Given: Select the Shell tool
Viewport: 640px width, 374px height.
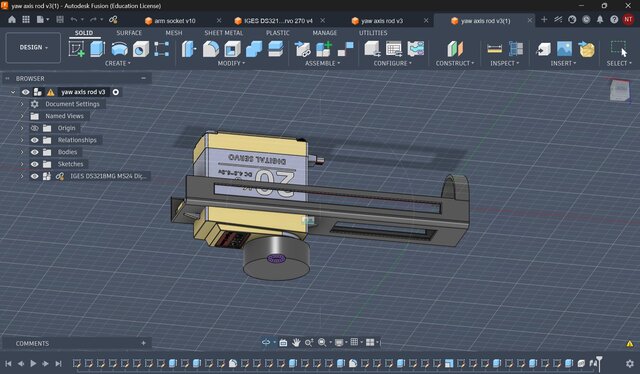Looking at the screenshot, I should tap(232, 49).
